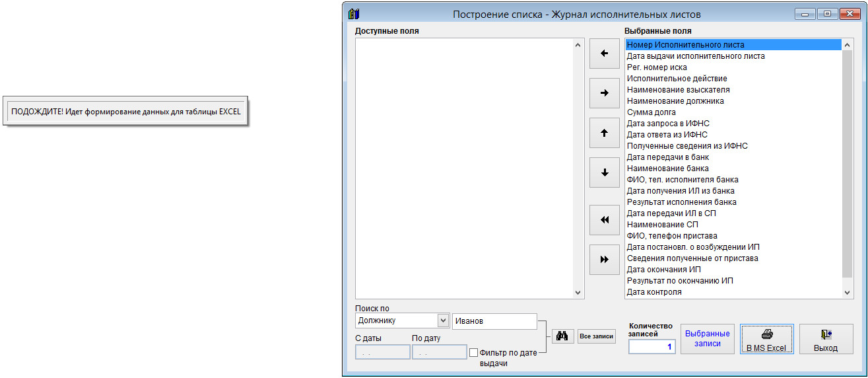Click the Количество записей value field
Viewport: 868px width, 378px height.
(x=652, y=346)
